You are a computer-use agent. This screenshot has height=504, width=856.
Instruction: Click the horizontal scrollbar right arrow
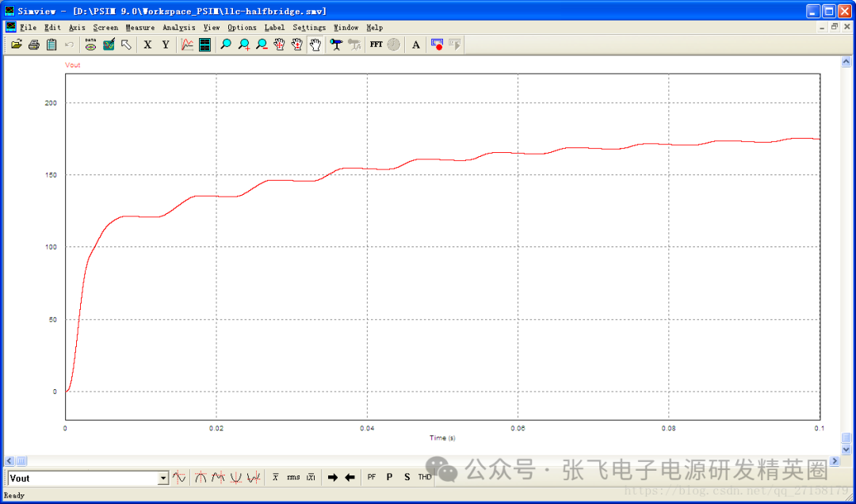pos(835,461)
